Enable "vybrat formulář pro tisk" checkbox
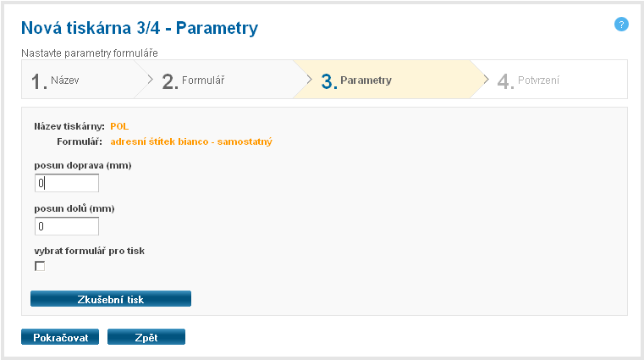This screenshot has width=644, height=360. (x=40, y=266)
